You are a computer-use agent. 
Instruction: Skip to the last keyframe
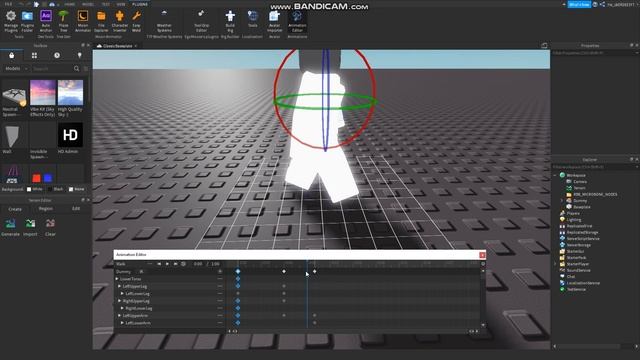(x=176, y=264)
